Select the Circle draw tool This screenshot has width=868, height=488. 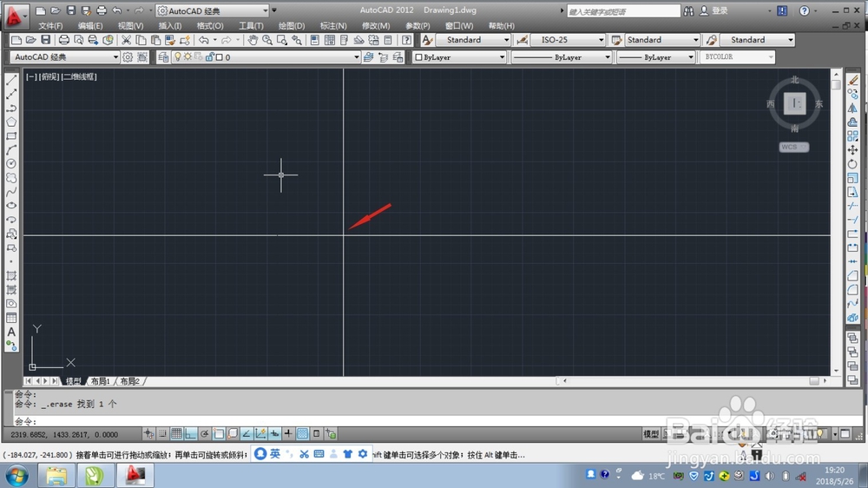coord(11,164)
